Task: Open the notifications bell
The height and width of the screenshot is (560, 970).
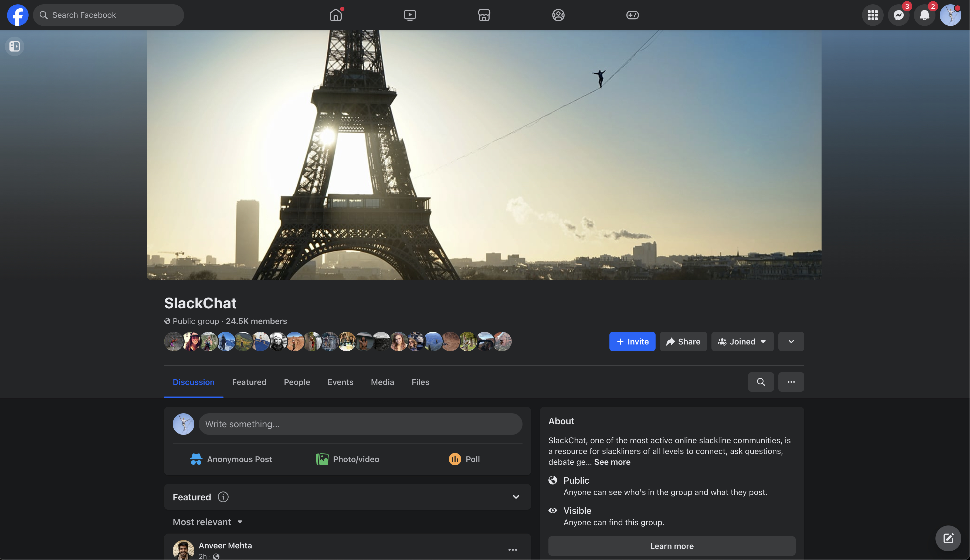Action: (924, 15)
